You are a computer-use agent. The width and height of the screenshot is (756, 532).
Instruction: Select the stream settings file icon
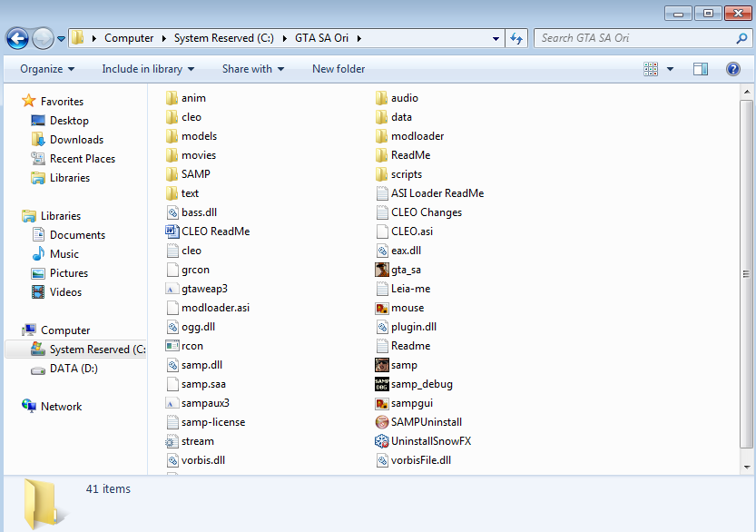[172, 441]
